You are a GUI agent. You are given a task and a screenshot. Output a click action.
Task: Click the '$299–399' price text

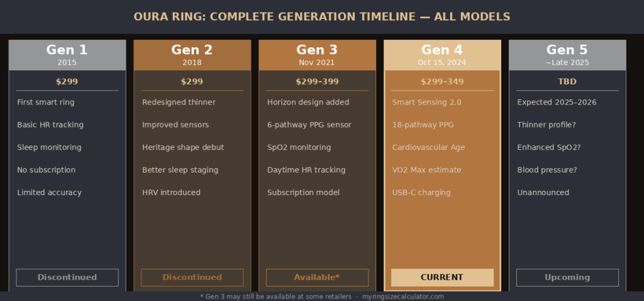click(317, 81)
